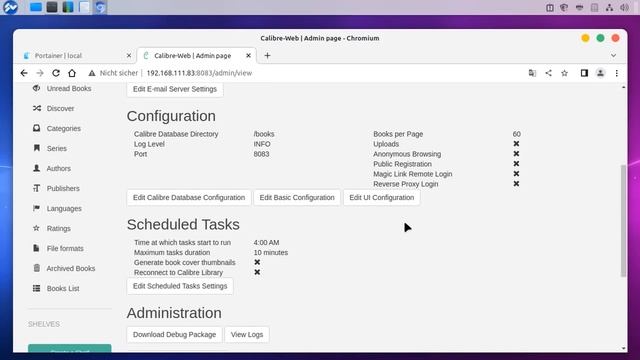Open Ratings link in sidebar
Viewport: 640px width, 360px height.
point(58,229)
